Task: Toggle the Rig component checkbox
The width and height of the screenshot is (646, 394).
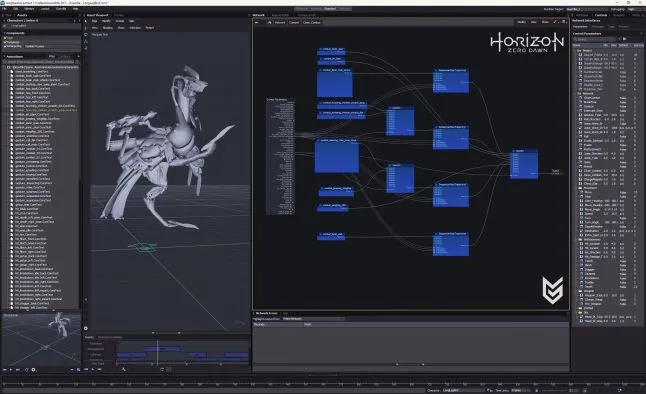Action: (5, 38)
